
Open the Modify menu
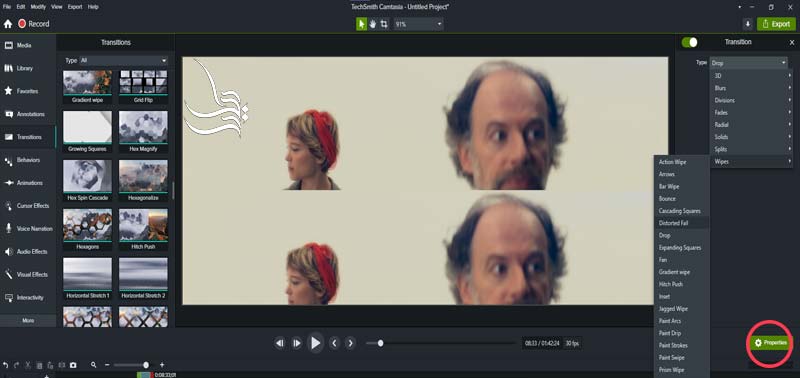click(38, 7)
